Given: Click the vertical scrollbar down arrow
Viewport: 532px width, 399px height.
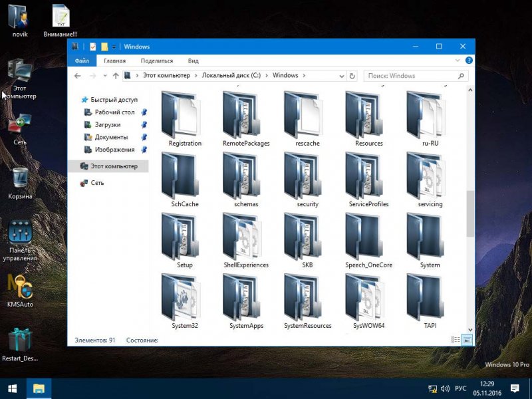Looking at the screenshot, I should [470, 329].
